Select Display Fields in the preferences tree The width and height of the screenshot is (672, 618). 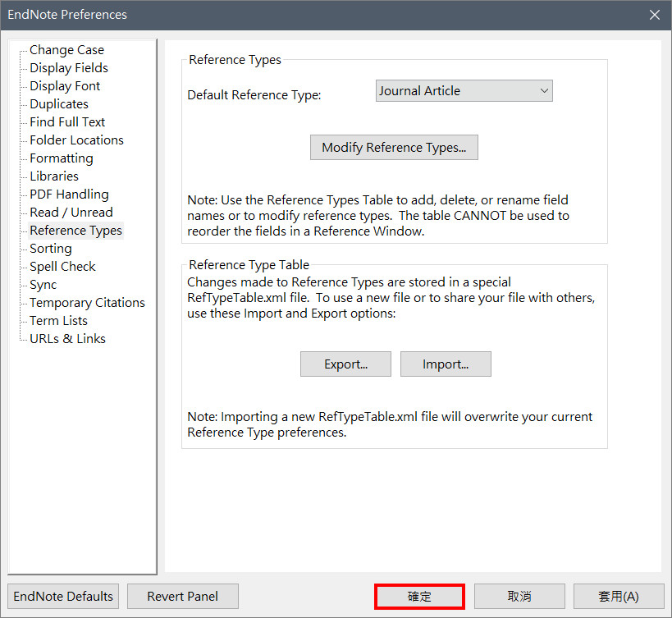pyautogui.click(x=69, y=68)
